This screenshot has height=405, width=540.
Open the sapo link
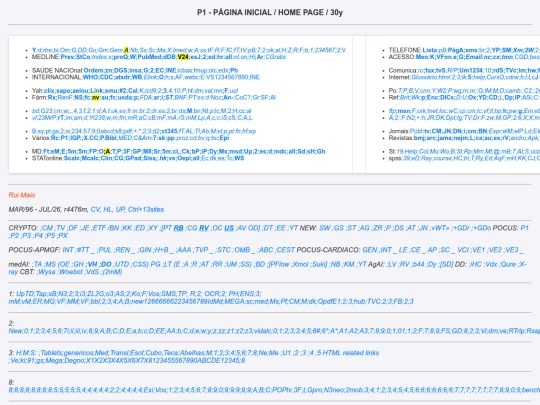coord(62,91)
